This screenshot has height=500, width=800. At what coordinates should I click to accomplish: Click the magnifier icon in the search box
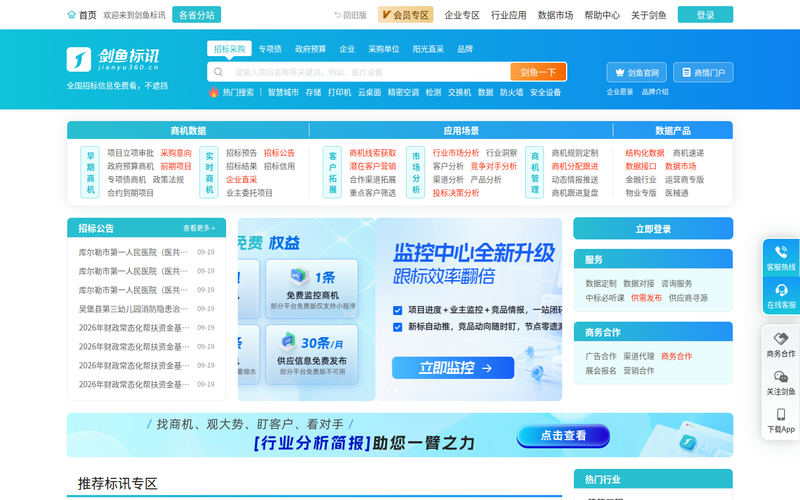point(218,72)
